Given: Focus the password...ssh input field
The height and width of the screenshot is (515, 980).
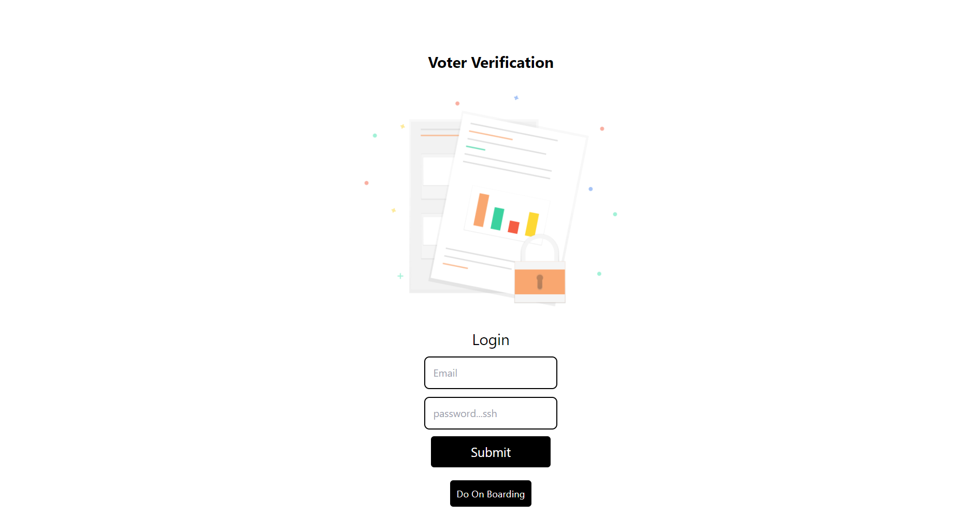Looking at the screenshot, I should pos(491,413).
